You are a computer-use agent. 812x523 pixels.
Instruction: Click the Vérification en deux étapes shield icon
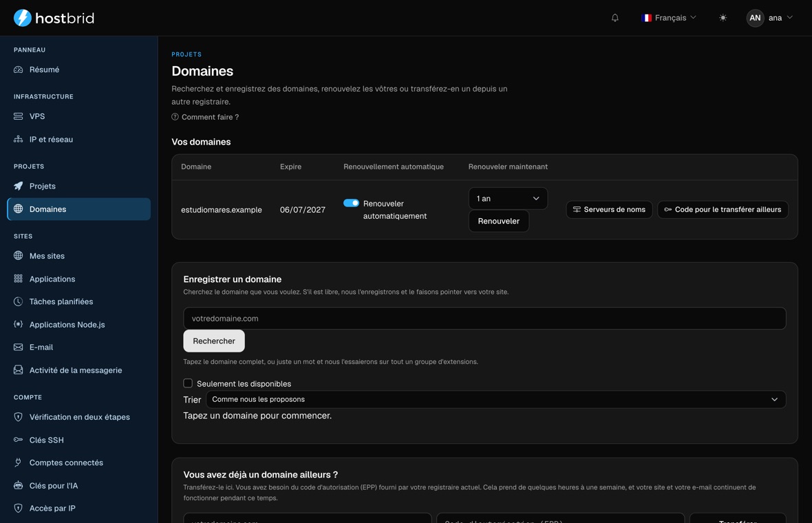tap(18, 417)
